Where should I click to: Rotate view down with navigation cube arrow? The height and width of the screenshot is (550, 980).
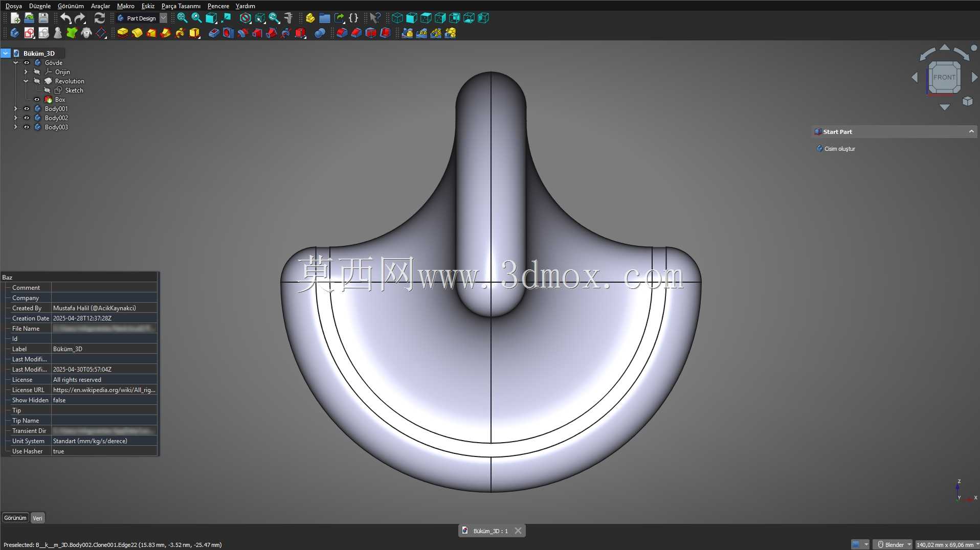pyautogui.click(x=944, y=107)
